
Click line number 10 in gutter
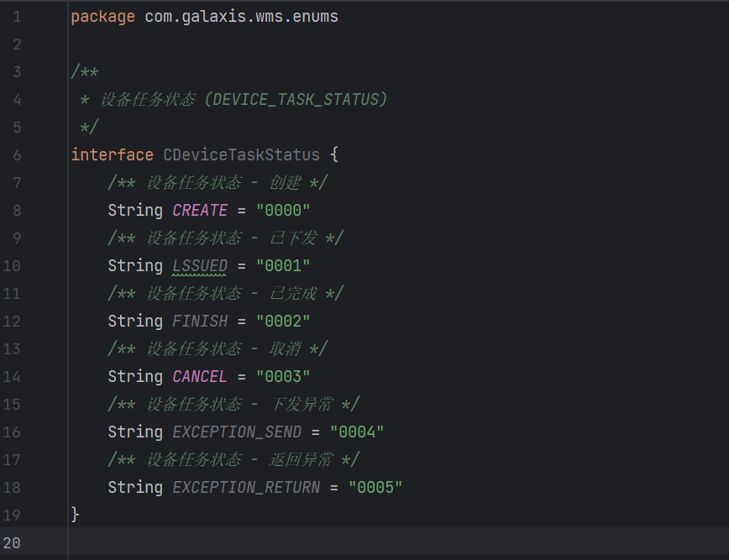12,266
